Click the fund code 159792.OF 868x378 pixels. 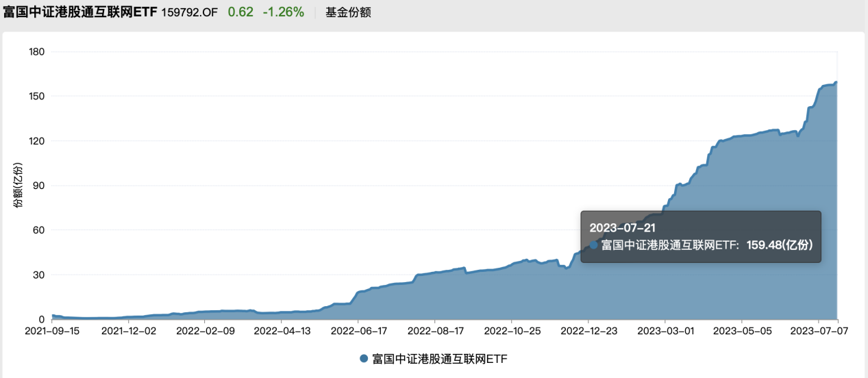tap(189, 12)
